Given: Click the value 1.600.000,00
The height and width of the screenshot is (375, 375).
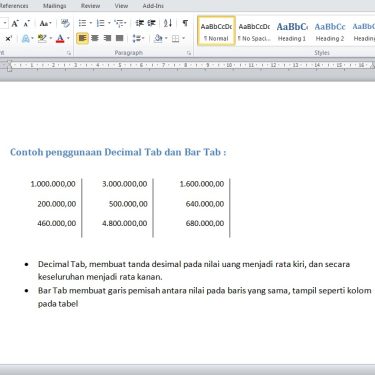Looking at the screenshot, I should pos(202,184).
